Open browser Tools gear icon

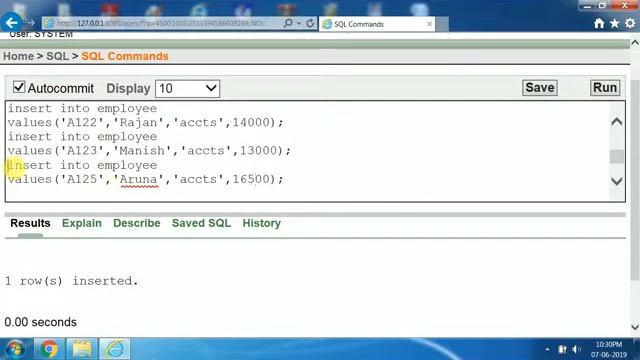click(x=630, y=23)
